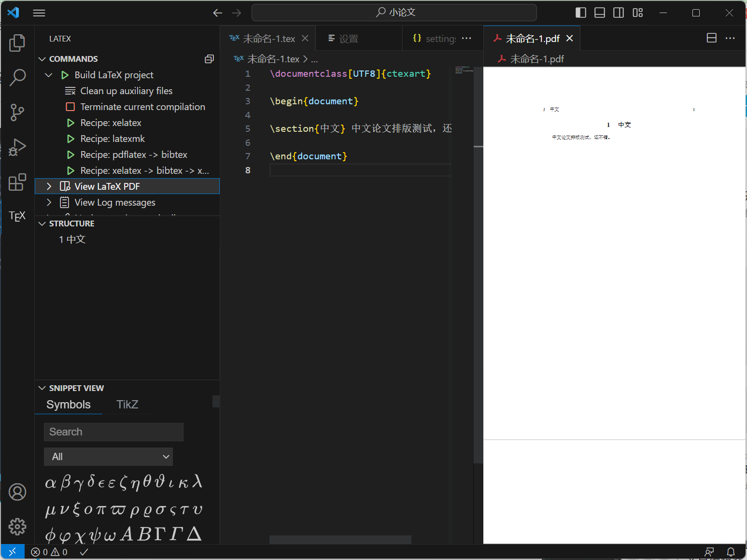Expand the View Log messages node
The image size is (747, 560).
point(49,202)
